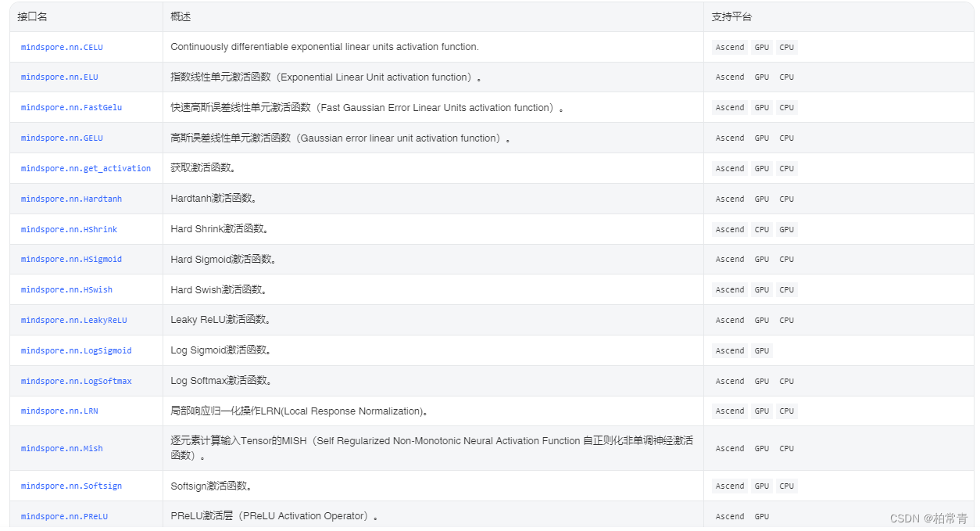Select the Log Softmax激活函数 description

tap(221, 381)
